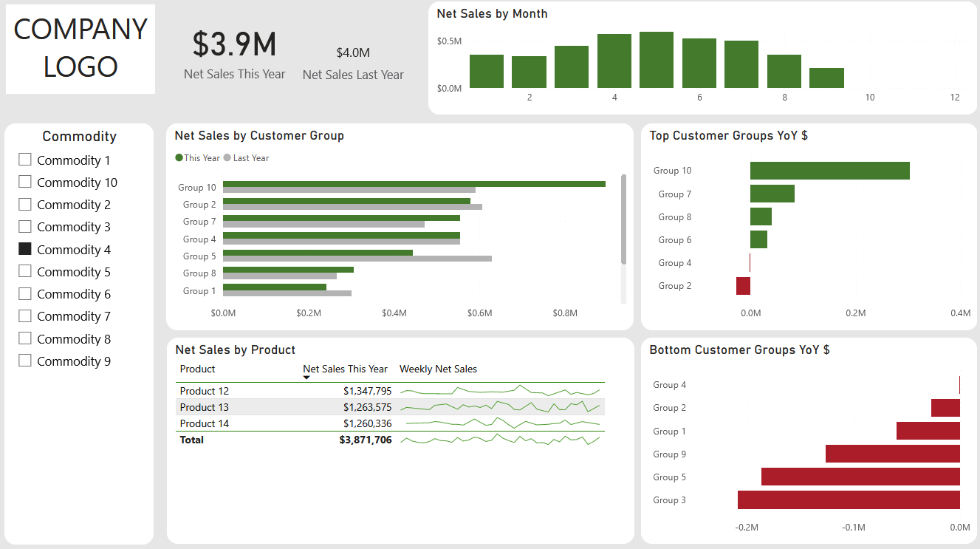The width and height of the screenshot is (980, 549).
Task: Click the Customer Group chart vertical scrollbar
Action: tap(623, 219)
